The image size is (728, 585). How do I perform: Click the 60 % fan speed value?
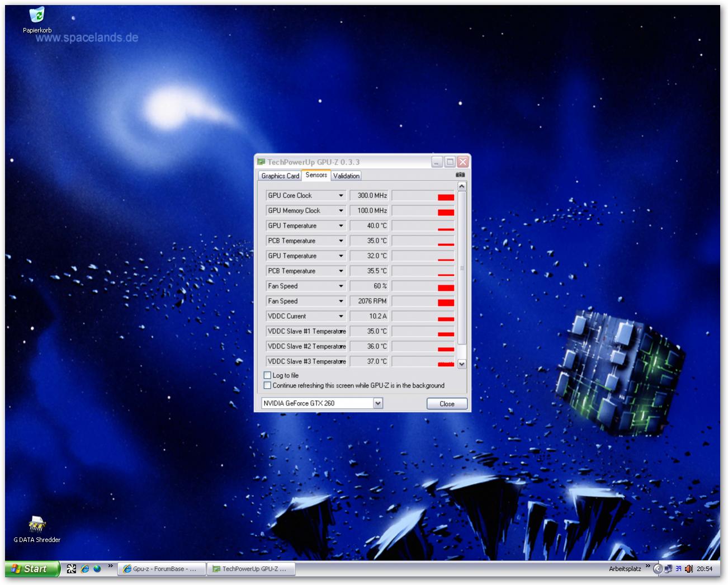coord(369,286)
